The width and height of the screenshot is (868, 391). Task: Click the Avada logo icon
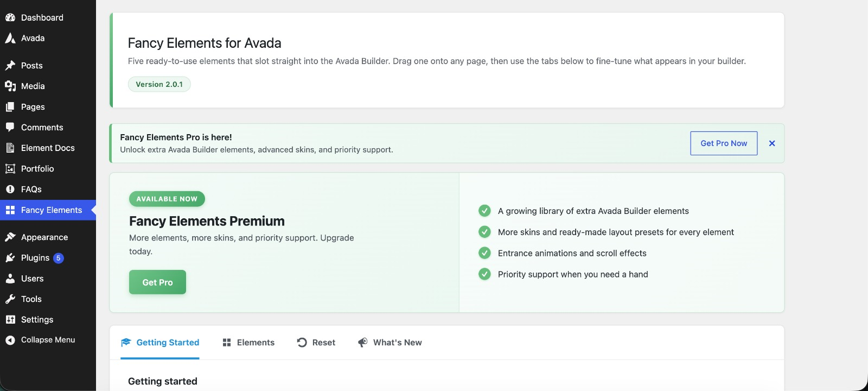point(10,38)
